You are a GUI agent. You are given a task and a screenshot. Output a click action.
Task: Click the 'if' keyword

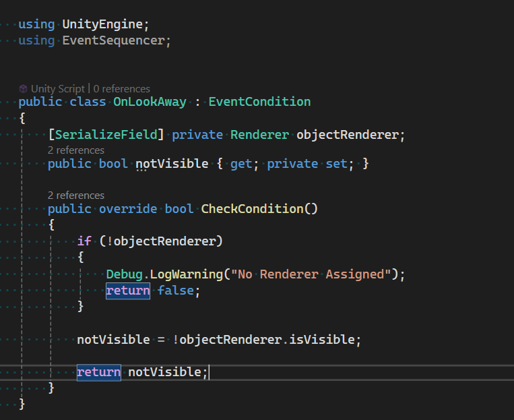pos(84,241)
